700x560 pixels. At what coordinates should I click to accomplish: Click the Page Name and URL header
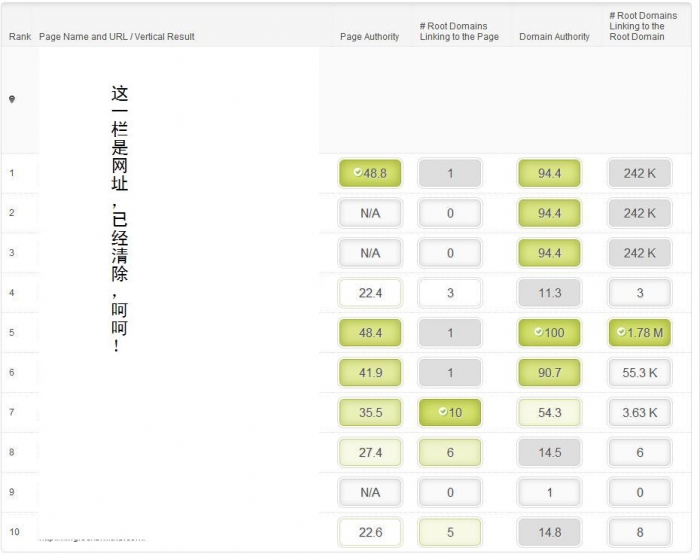click(116, 37)
